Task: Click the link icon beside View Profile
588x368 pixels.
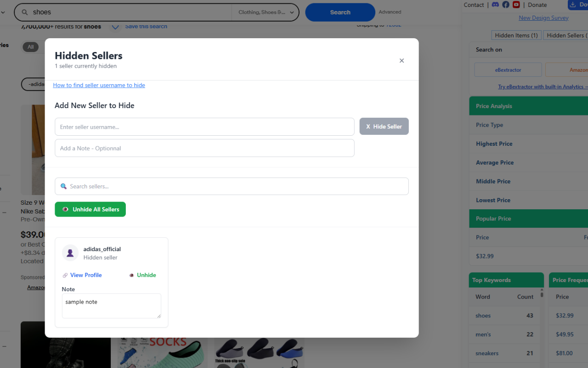Action: [65, 275]
